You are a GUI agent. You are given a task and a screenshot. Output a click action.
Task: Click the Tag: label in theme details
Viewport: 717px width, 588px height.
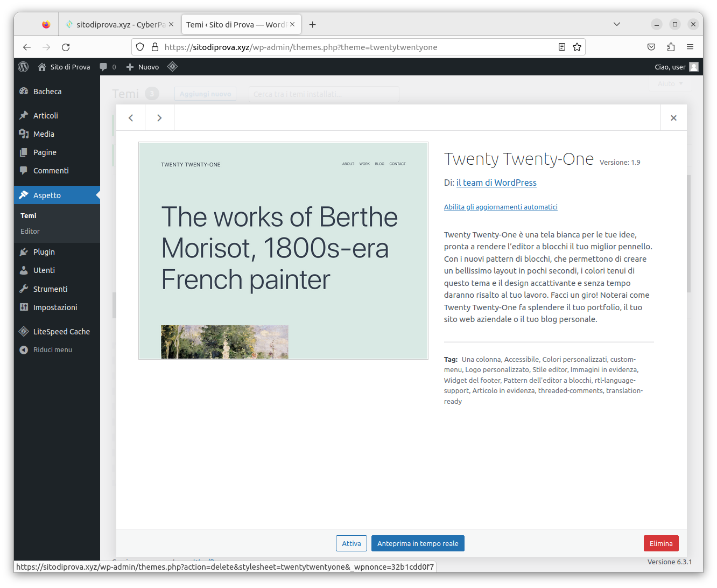[451, 360]
